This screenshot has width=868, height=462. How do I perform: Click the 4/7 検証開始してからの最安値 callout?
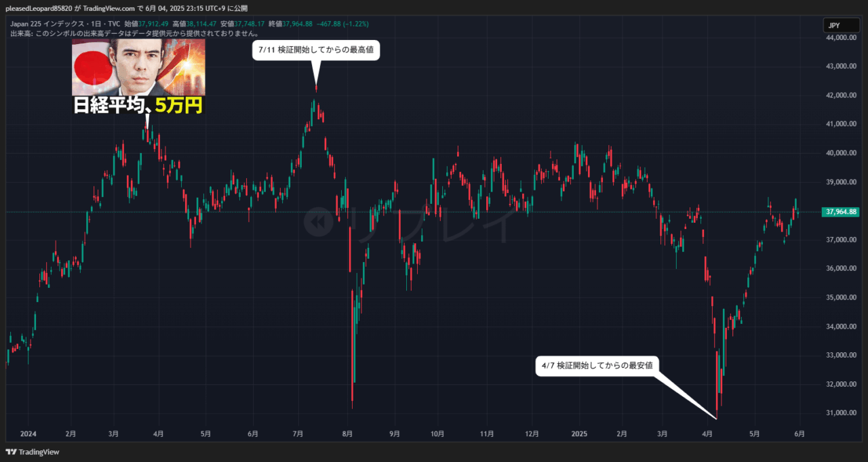pos(597,366)
